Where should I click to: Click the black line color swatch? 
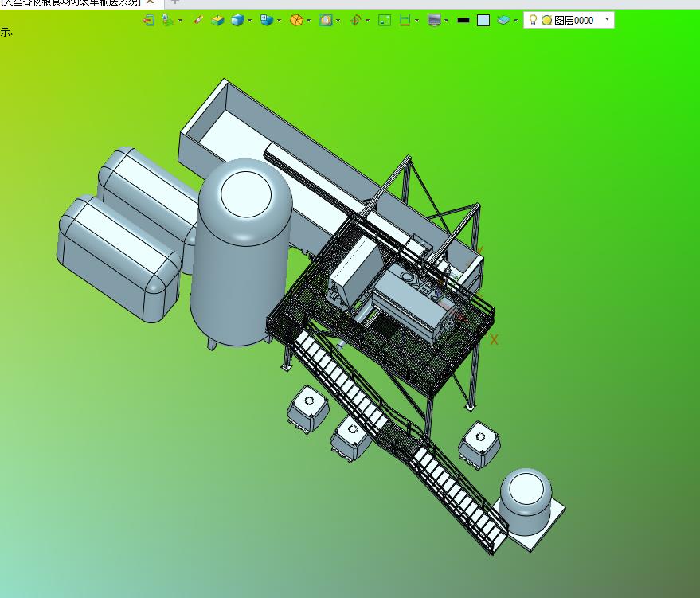click(463, 20)
